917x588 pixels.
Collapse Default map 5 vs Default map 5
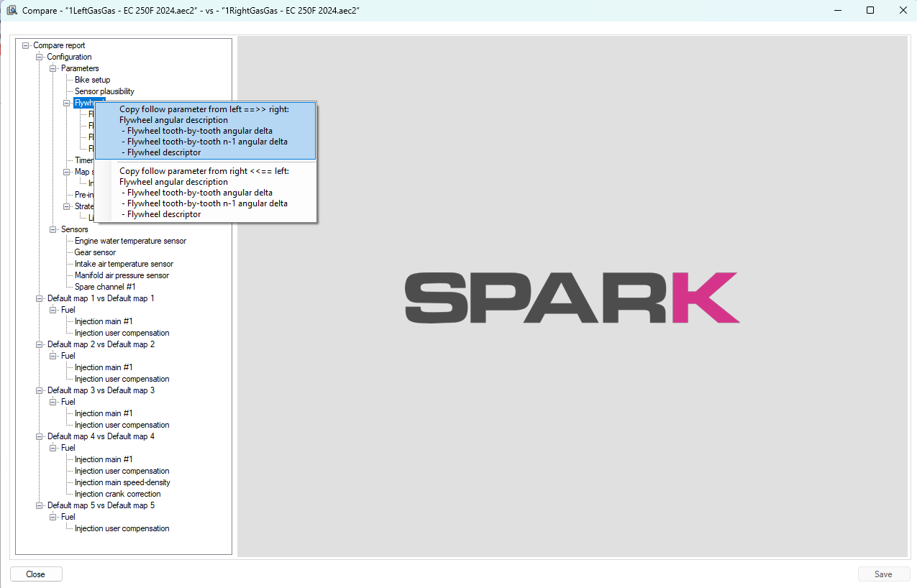(40, 505)
